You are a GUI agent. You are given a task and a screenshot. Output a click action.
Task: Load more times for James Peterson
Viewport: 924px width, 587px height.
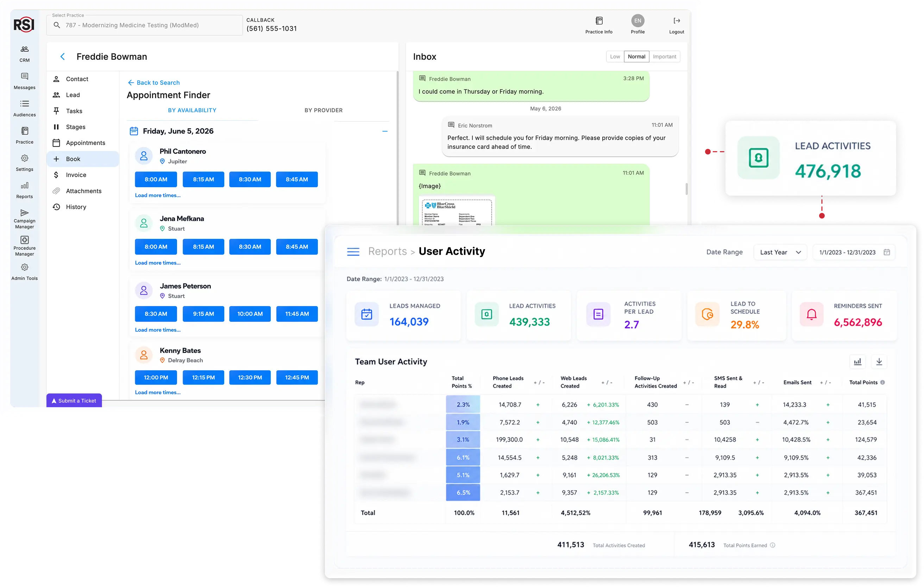click(158, 330)
